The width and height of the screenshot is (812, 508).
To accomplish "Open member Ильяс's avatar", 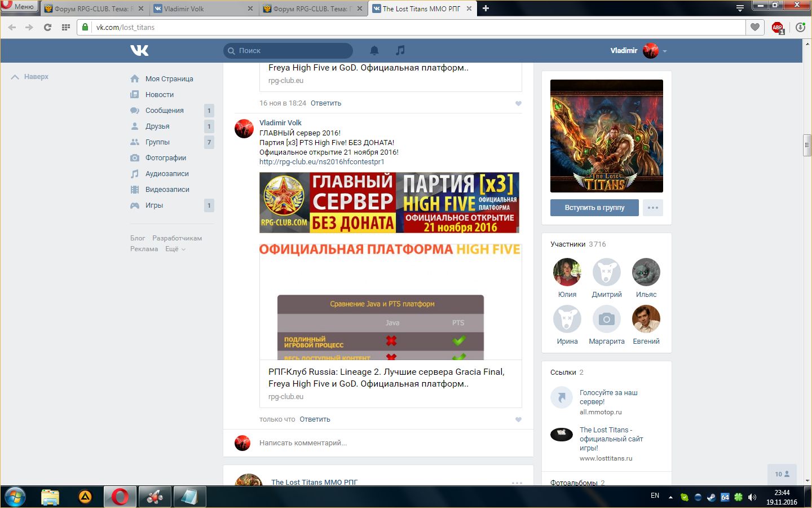I will point(646,272).
